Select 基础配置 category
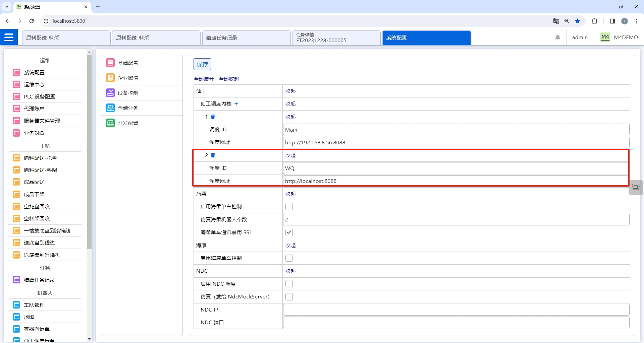644x343 pixels. click(142, 63)
